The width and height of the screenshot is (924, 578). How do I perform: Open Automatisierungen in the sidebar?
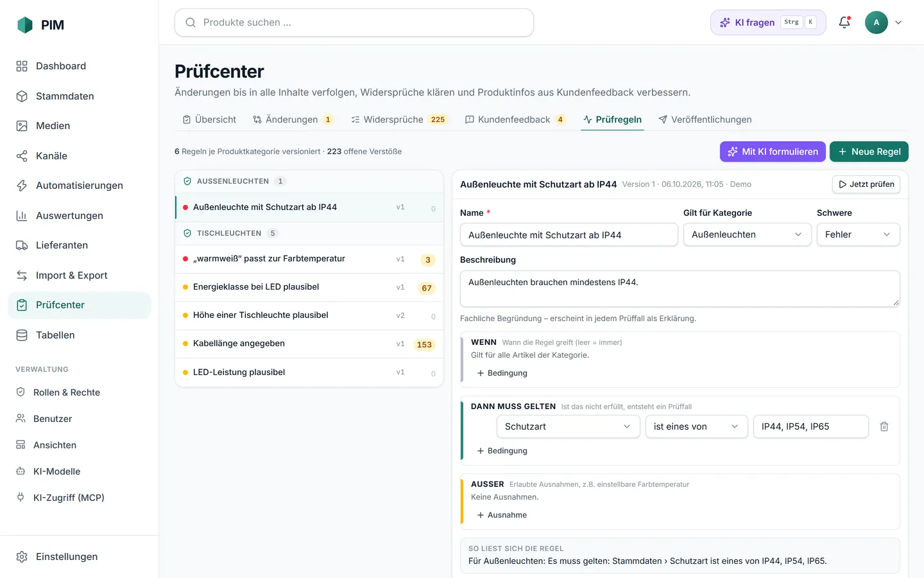80,186
